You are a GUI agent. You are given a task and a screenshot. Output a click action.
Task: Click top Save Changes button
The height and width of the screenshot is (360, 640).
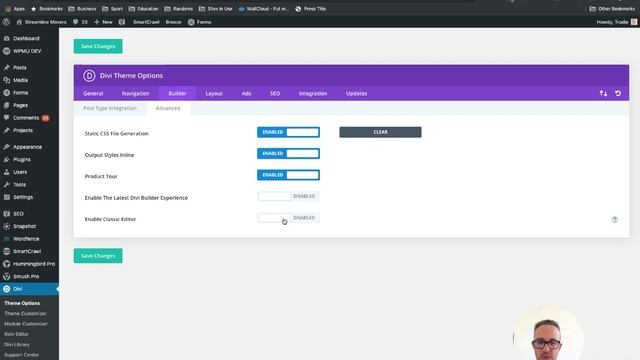click(x=98, y=46)
